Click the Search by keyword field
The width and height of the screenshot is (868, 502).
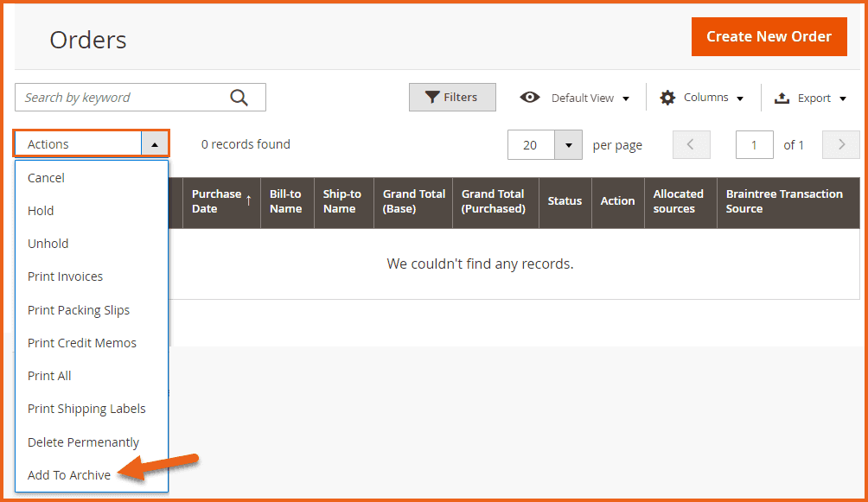pos(121,98)
